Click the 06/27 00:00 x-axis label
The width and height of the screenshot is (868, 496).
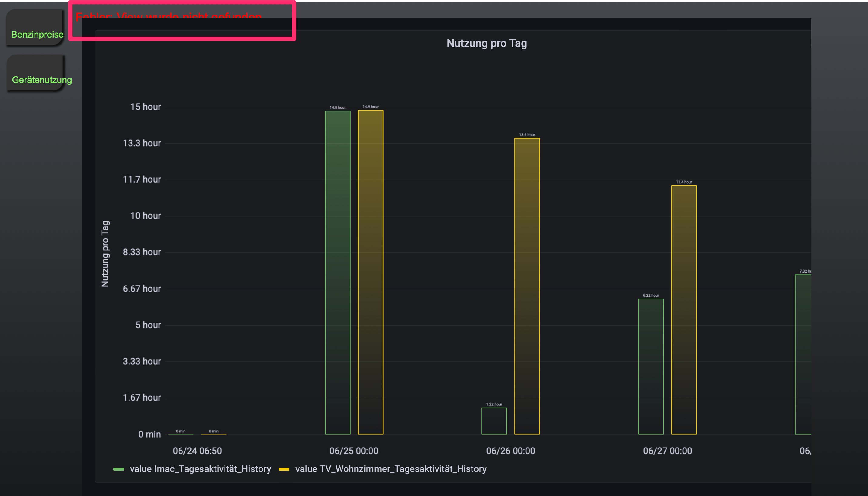[667, 451]
